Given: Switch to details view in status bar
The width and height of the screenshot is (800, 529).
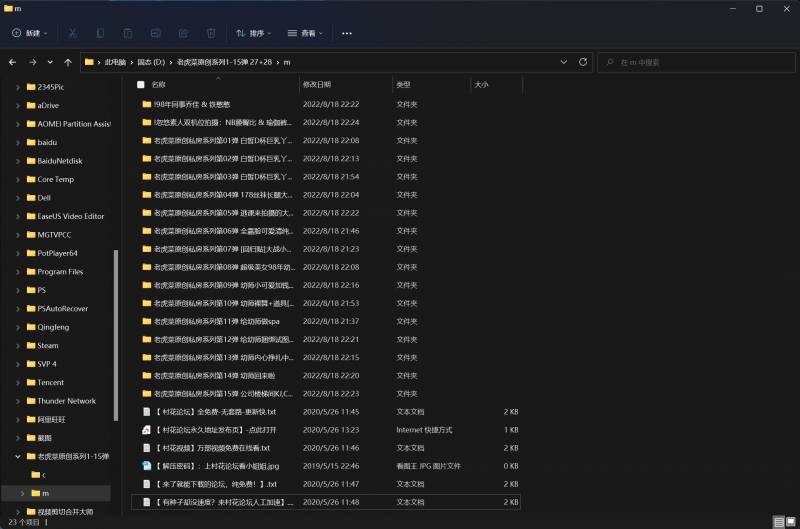Looking at the screenshot, I should [x=777, y=522].
